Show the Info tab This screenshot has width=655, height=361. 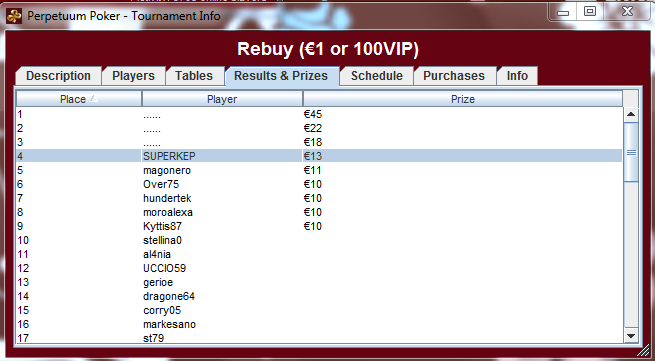pos(517,76)
